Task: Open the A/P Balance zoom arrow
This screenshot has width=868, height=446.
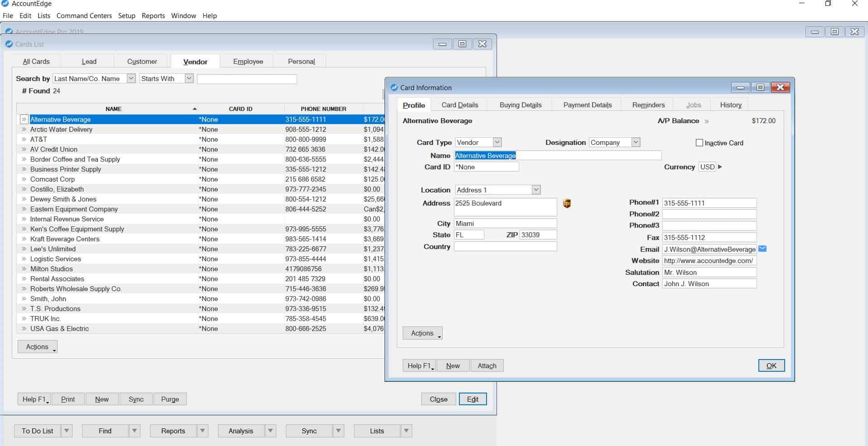Action: [707, 121]
